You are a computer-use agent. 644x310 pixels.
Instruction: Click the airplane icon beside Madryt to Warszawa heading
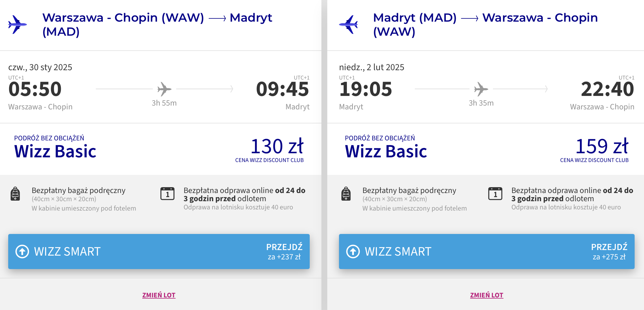click(x=348, y=25)
